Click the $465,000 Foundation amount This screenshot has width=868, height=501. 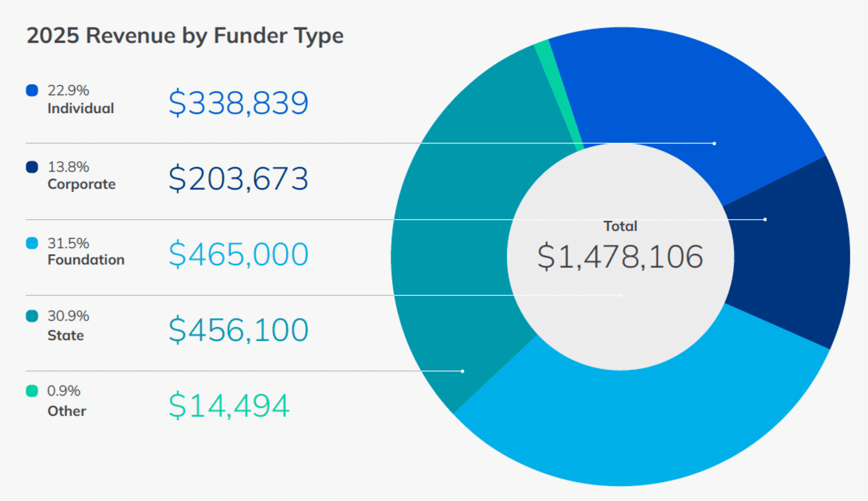click(x=238, y=254)
